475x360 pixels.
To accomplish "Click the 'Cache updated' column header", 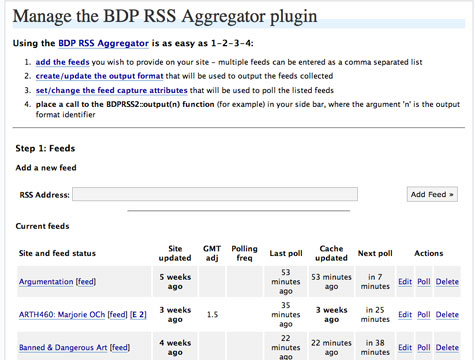I will click(x=331, y=253).
